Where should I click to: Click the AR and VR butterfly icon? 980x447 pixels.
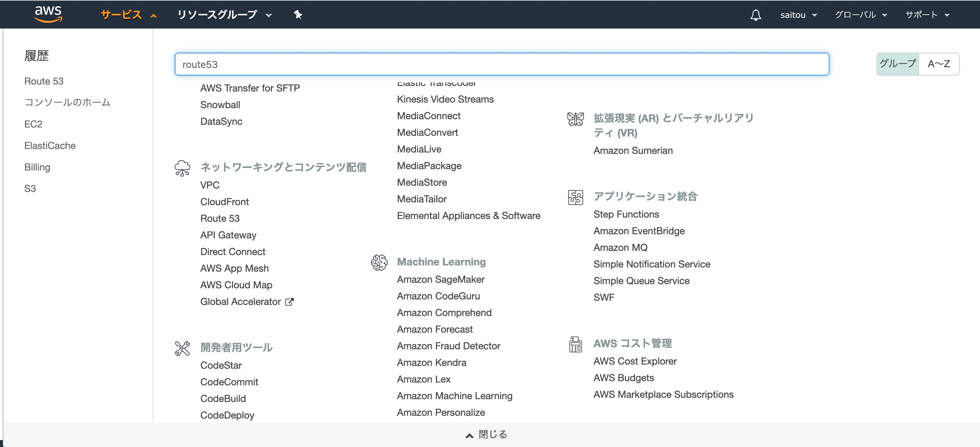click(575, 119)
